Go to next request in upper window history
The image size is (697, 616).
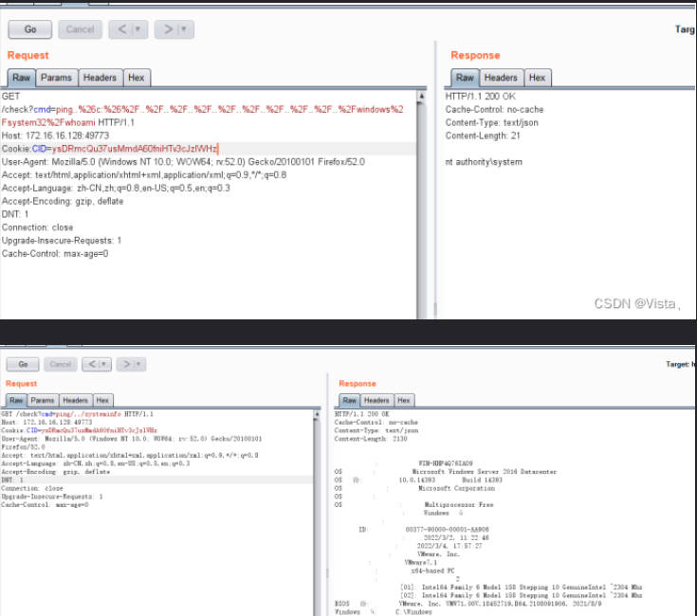167,29
